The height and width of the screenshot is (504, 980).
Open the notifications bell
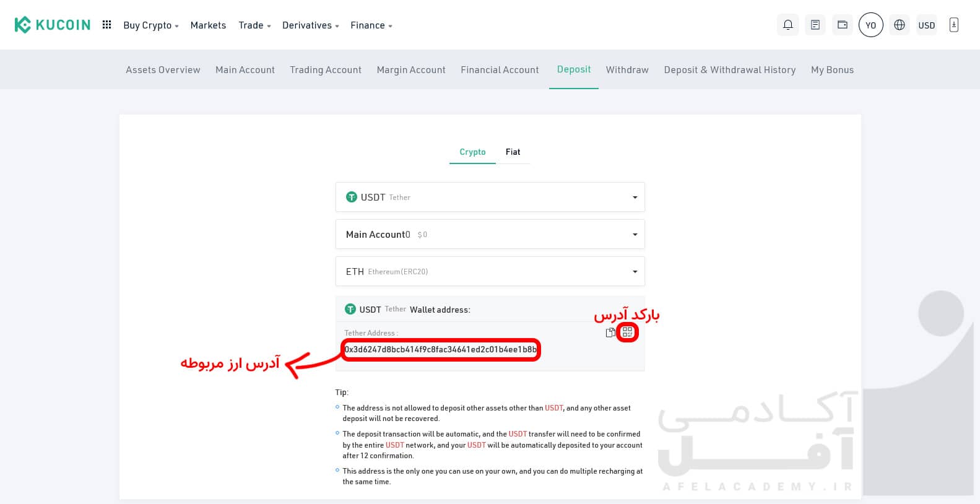tap(787, 25)
